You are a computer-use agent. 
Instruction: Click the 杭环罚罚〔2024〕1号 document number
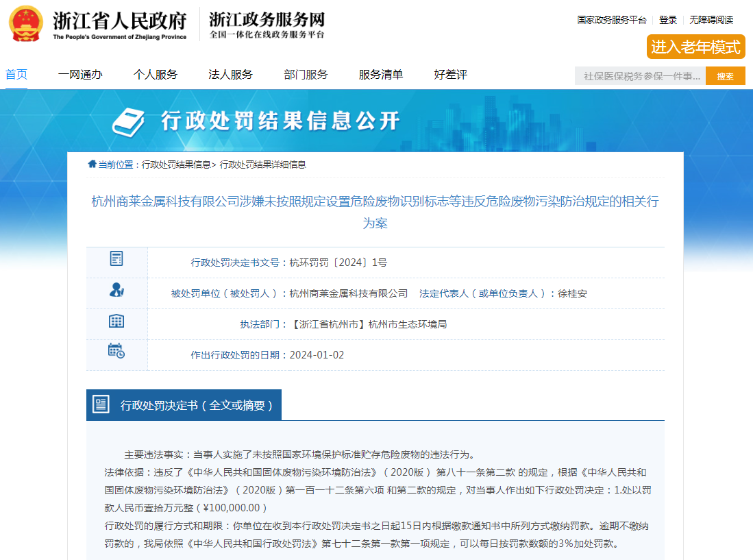tap(338, 263)
